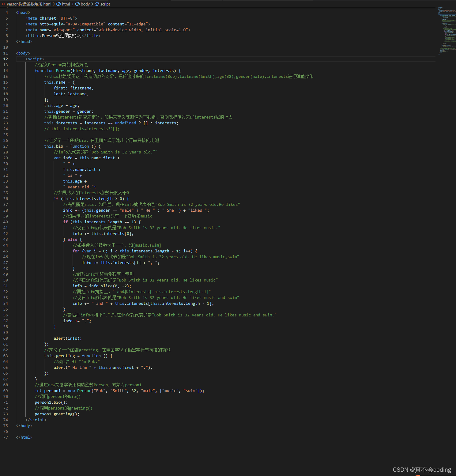This screenshot has height=476, width=456.
Task: Click the " and " string literal on line 54
Action: (x=100, y=303)
